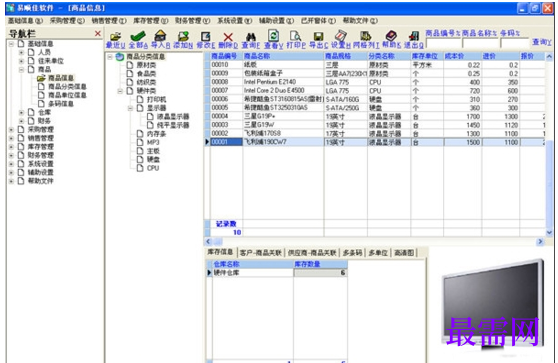This screenshot has height=363, width=558.
Task: Select the 内存条 category
Action: (156, 134)
